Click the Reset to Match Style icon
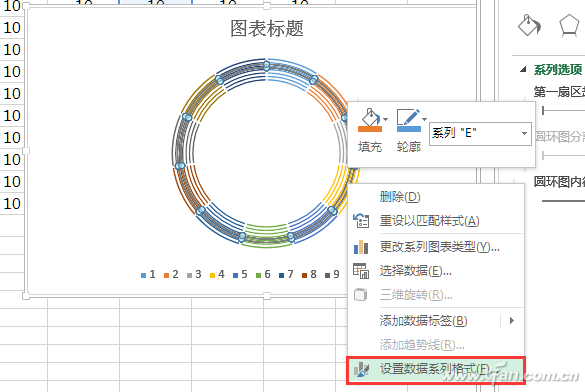 click(361, 220)
